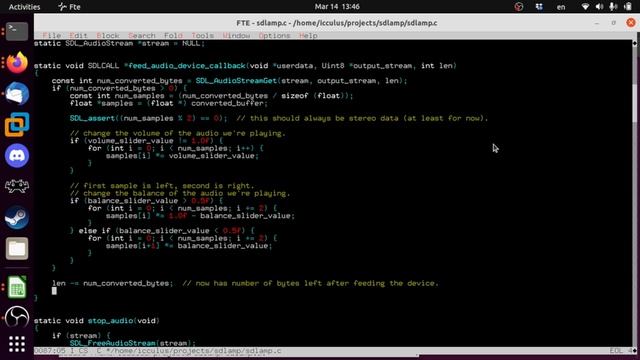
Task: Minimize the FTE window
Action: 597,23
